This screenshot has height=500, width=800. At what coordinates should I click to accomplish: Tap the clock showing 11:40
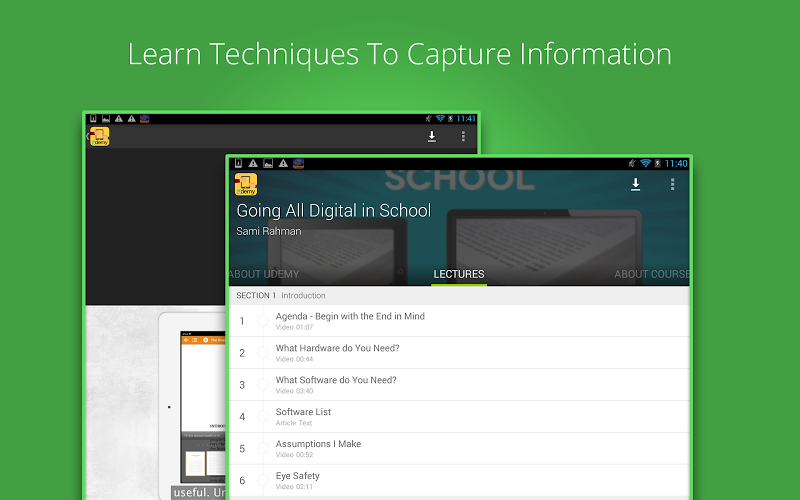[x=676, y=164]
